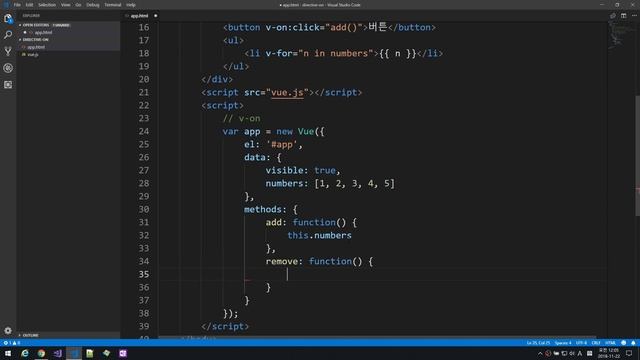Open the editor More Actions ellipsis
640x360 pixels.
[634, 16]
